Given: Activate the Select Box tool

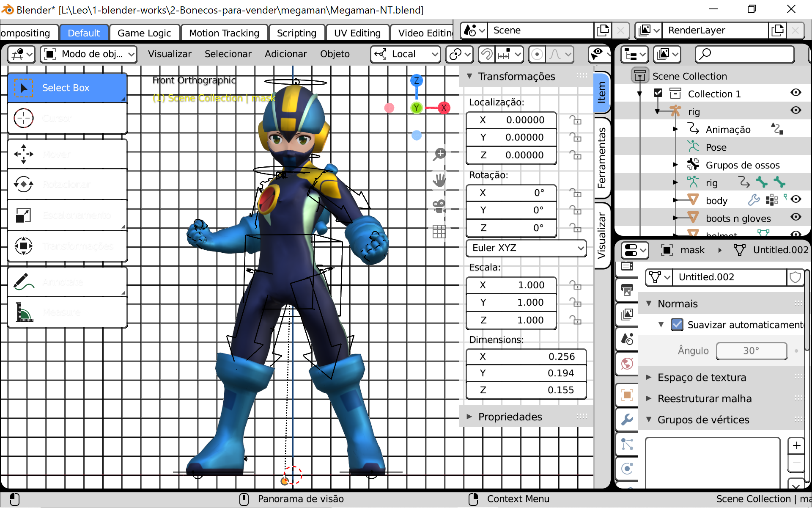Looking at the screenshot, I should tap(67, 88).
